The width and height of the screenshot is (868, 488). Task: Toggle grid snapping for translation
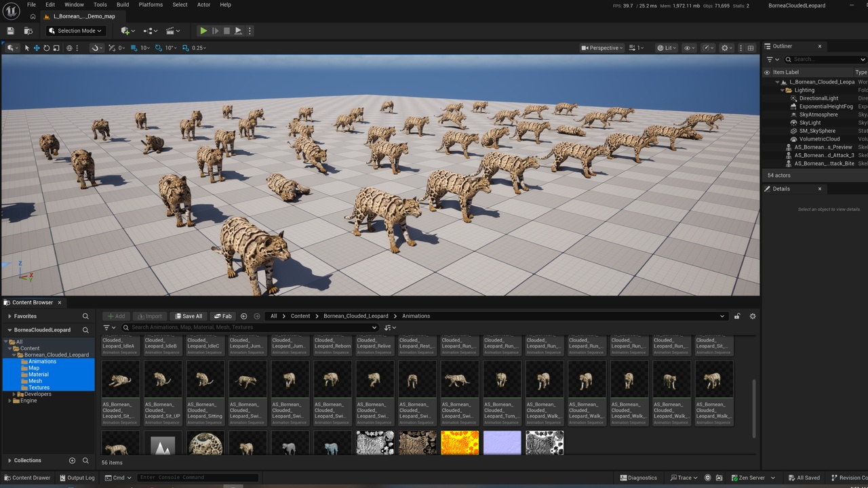tap(134, 48)
